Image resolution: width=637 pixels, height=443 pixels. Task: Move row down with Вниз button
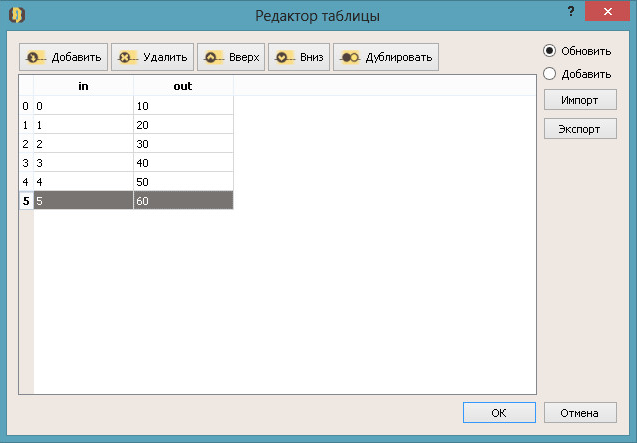click(x=298, y=57)
